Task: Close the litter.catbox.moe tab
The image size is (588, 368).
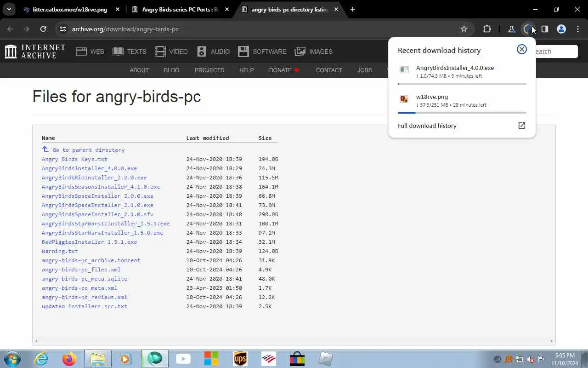Action: pyautogui.click(x=117, y=9)
